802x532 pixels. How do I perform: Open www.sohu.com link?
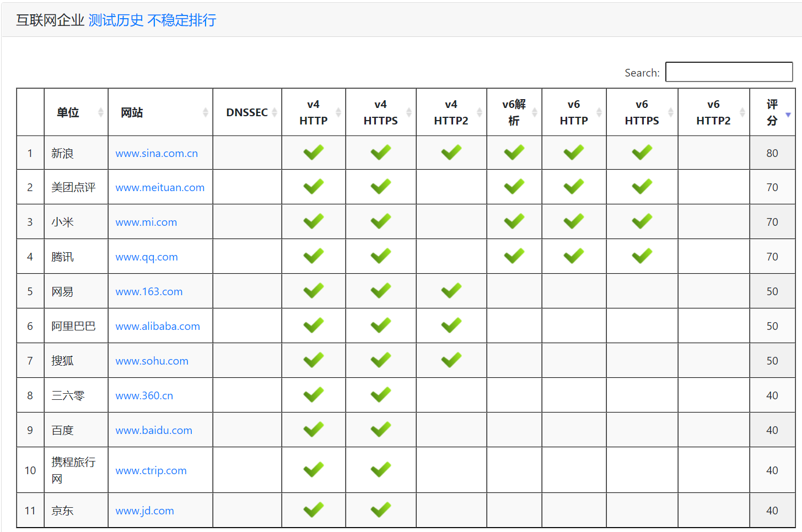click(x=152, y=361)
